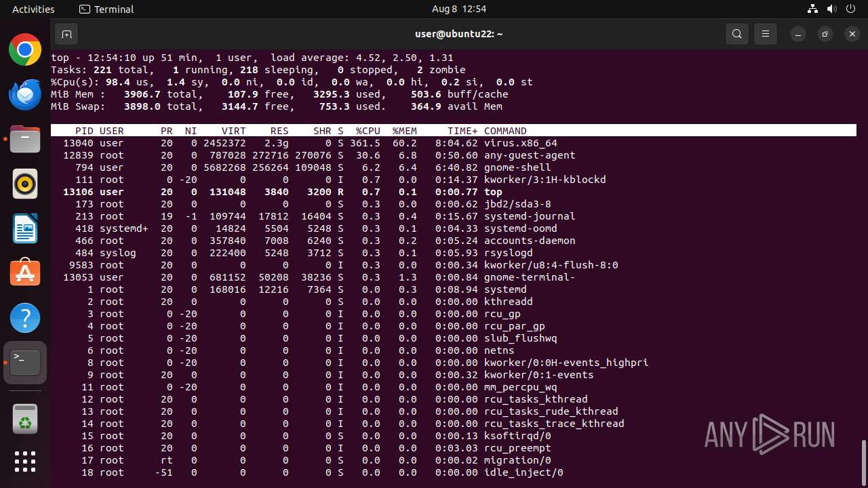This screenshot has width=868, height=488.
Task: Click TIME+ 8:04.62 value
Action: (456, 143)
